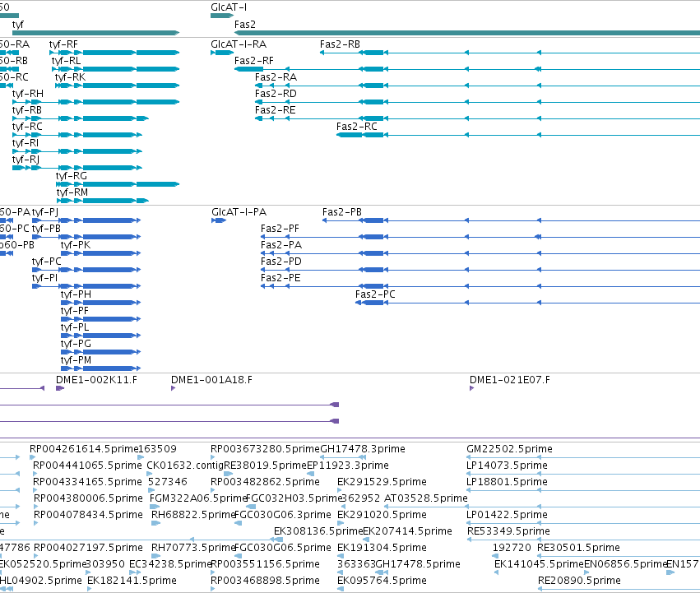Screen dimensions: 700x593
Task: Click insertion DME1-001A18.F
Action: [174, 388]
